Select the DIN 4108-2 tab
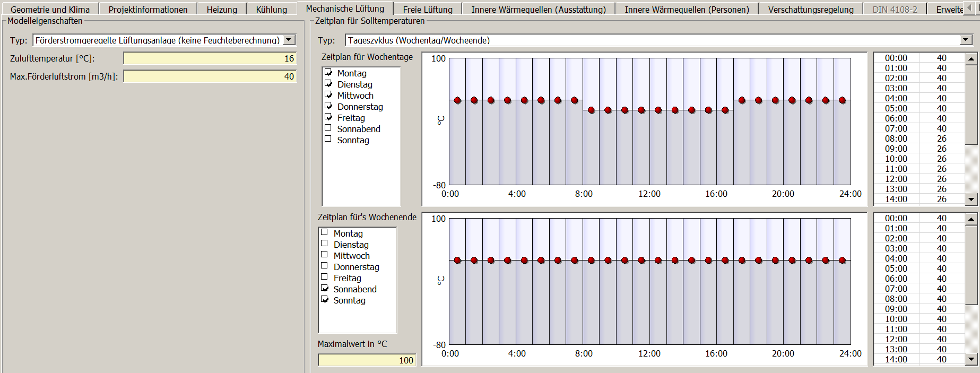The width and height of the screenshot is (980, 373). (x=895, y=9)
